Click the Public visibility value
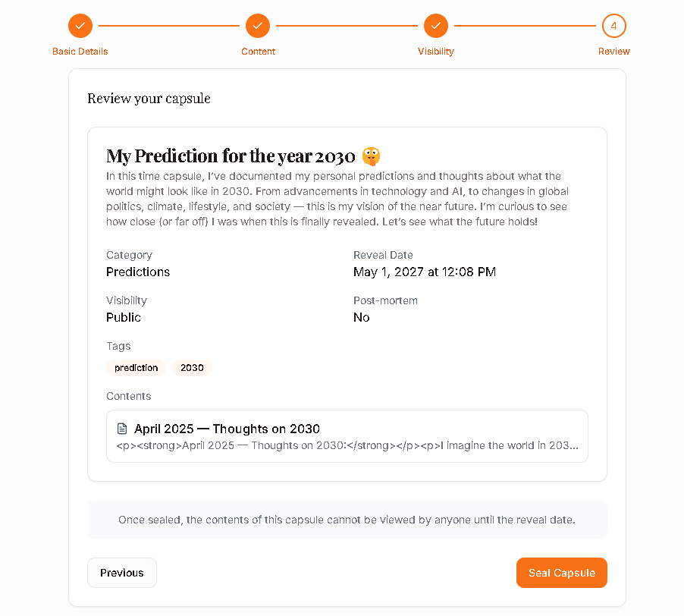Image resolution: width=684 pixels, height=616 pixels. point(124,317)
